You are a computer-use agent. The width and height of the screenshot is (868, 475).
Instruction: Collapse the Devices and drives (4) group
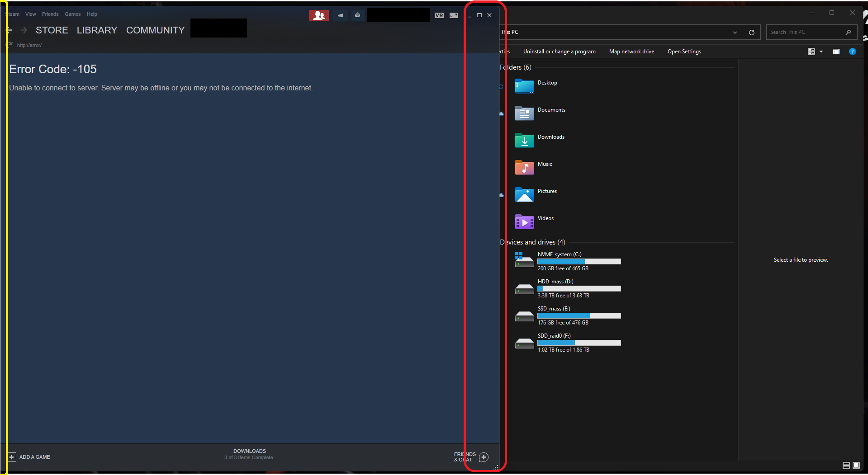pos(533,242)
